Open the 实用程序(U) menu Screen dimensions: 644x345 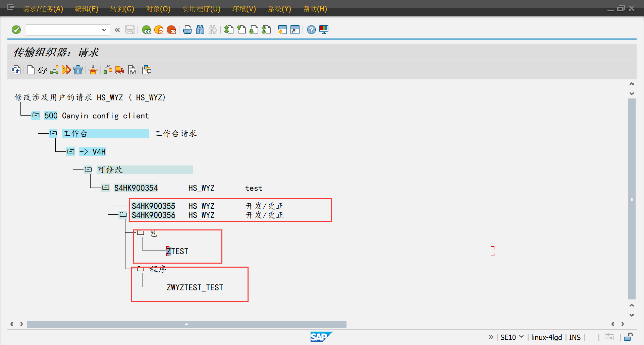point(201,9)
